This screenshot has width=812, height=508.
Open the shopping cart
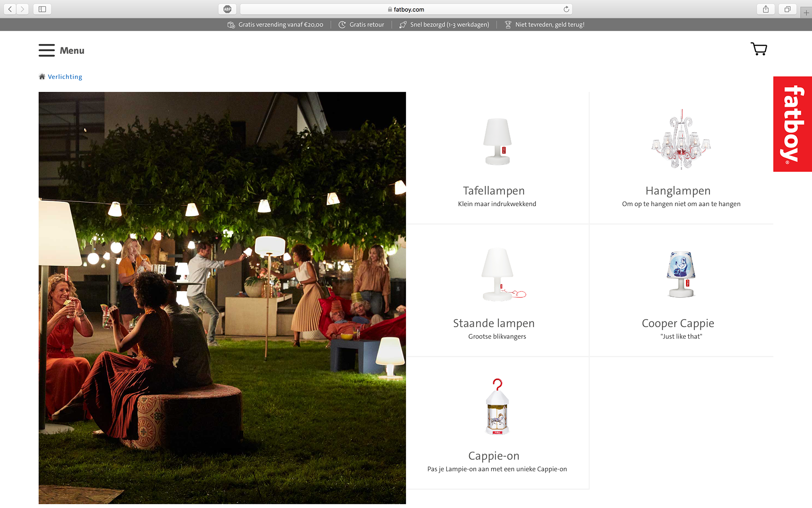759,49
